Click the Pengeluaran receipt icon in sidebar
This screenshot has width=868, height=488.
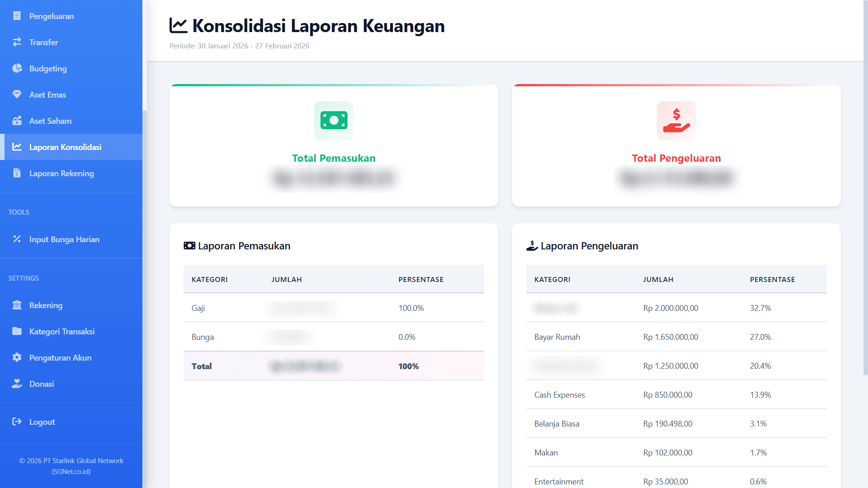tap(17, 16)
